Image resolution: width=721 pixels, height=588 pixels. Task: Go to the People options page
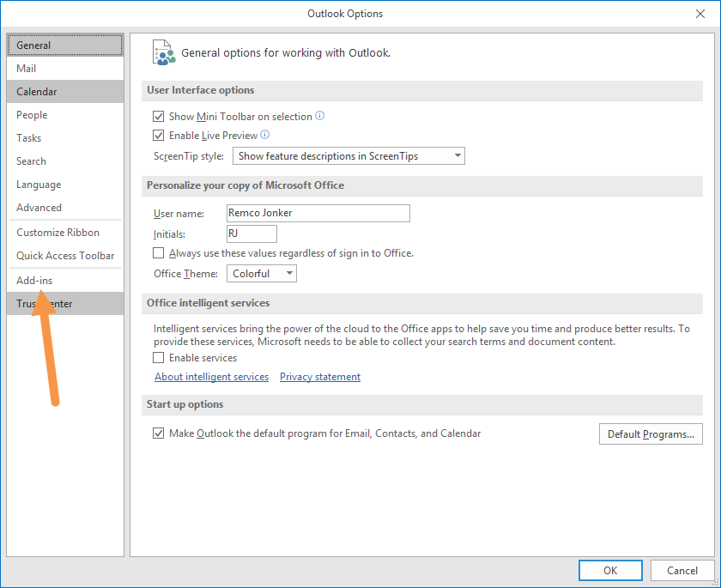[x=65, y=115]
